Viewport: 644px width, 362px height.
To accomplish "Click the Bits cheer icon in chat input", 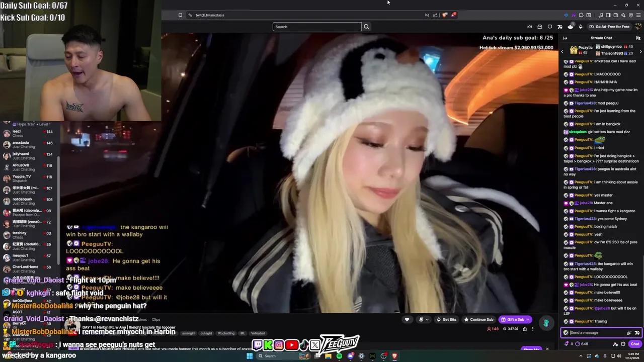I will coord(629,332).
